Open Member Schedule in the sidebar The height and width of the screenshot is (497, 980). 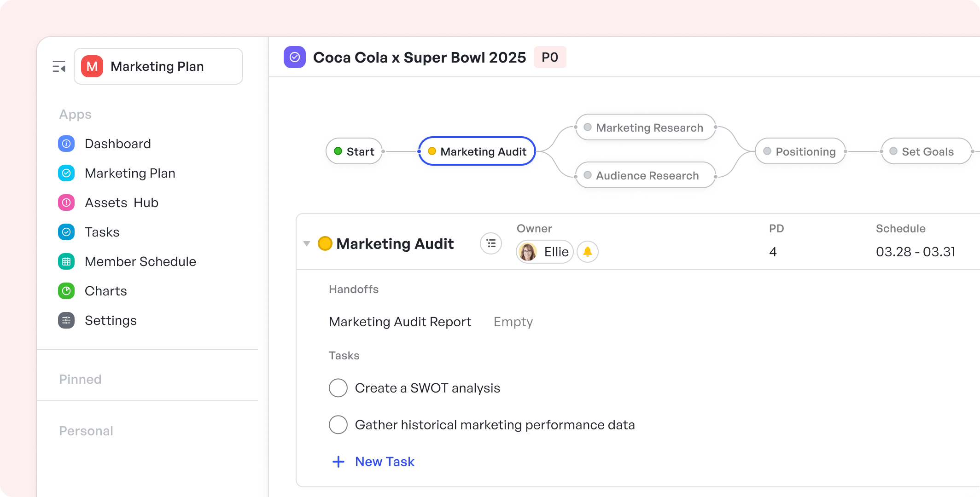[140, 261]
